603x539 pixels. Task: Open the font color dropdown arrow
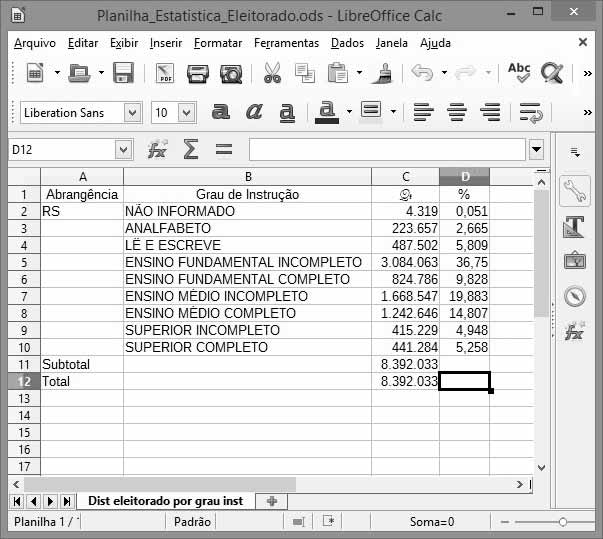[348, 112]
